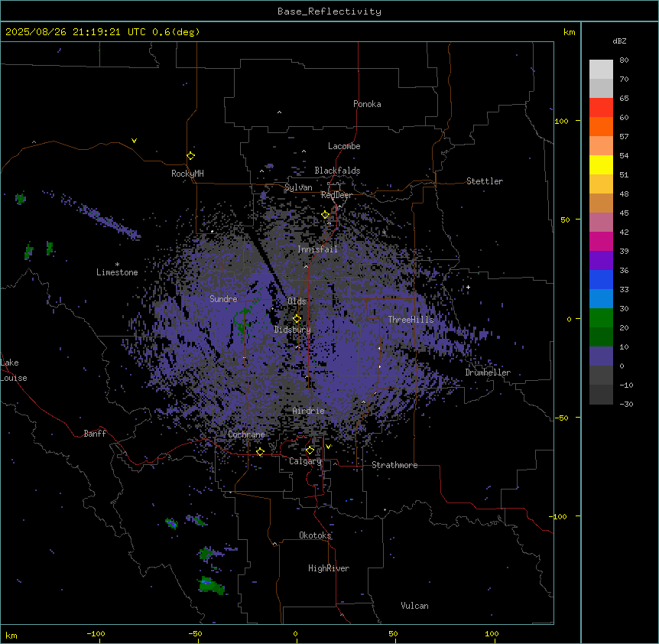659x644 pixels.
Task: Select the bright yellow 51-54 dBZ swatch
Action: 601,164
